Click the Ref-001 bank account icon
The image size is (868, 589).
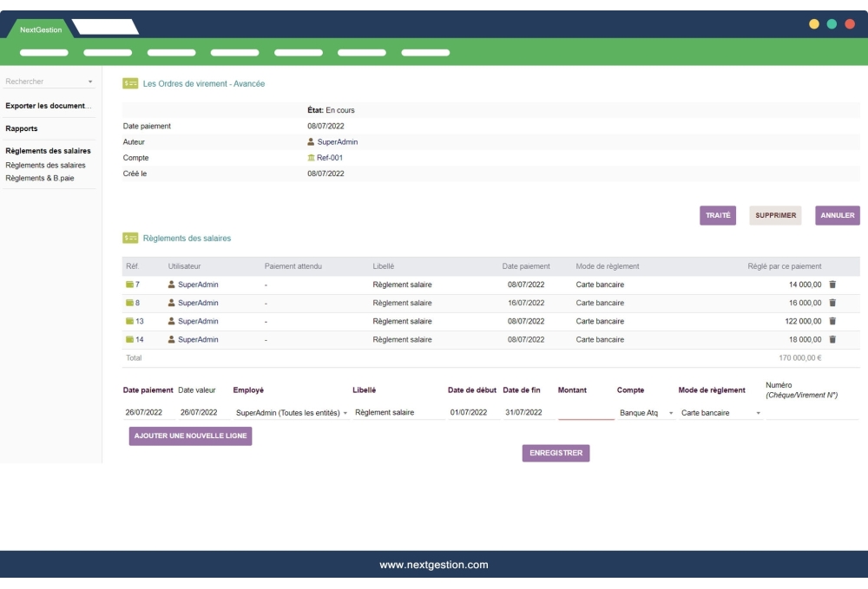click(x=312, y=158)
